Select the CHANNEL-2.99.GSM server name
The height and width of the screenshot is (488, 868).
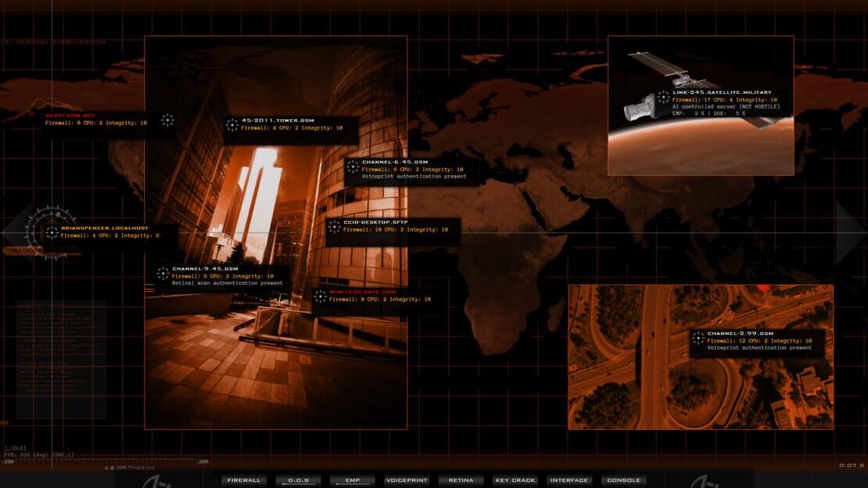(740, 333)
